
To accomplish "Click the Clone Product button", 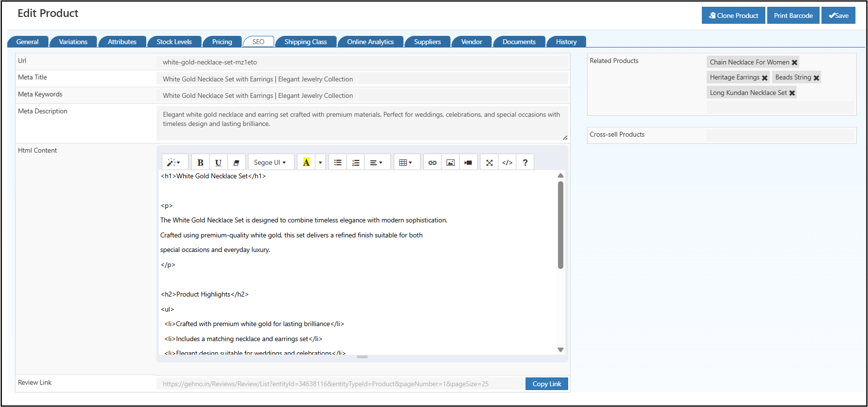I will (x=733, y=16).
